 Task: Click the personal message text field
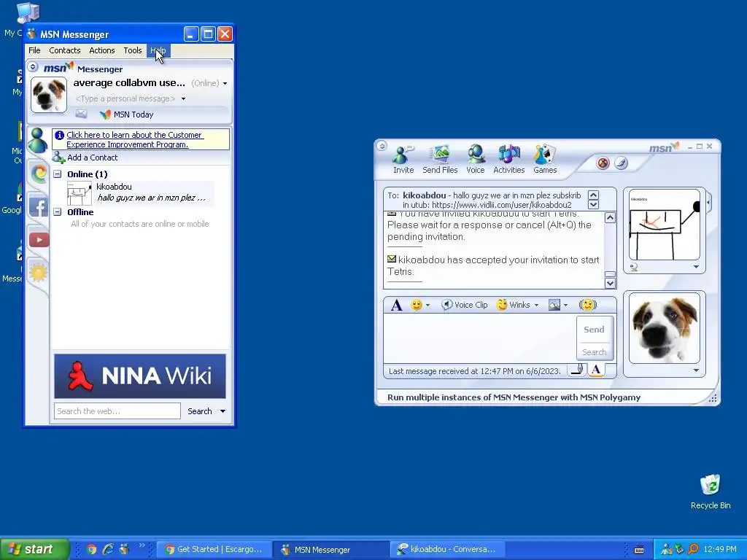125,98
